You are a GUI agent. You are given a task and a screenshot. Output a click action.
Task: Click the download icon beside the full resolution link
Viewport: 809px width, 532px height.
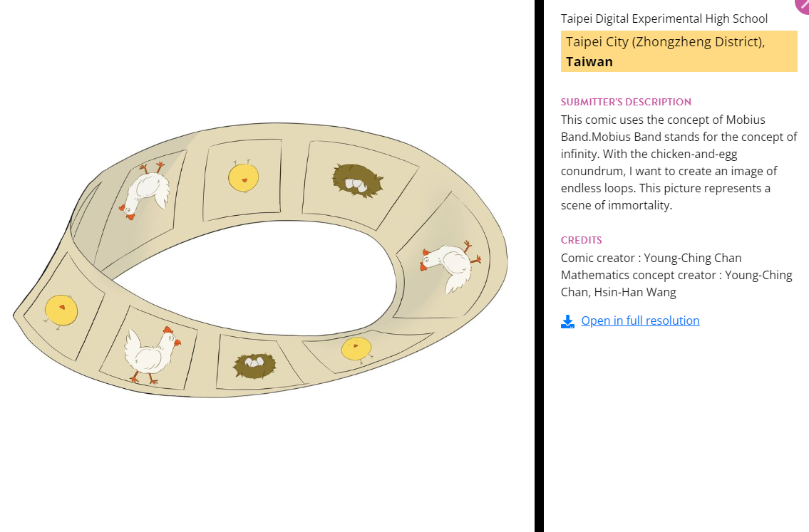567,322
